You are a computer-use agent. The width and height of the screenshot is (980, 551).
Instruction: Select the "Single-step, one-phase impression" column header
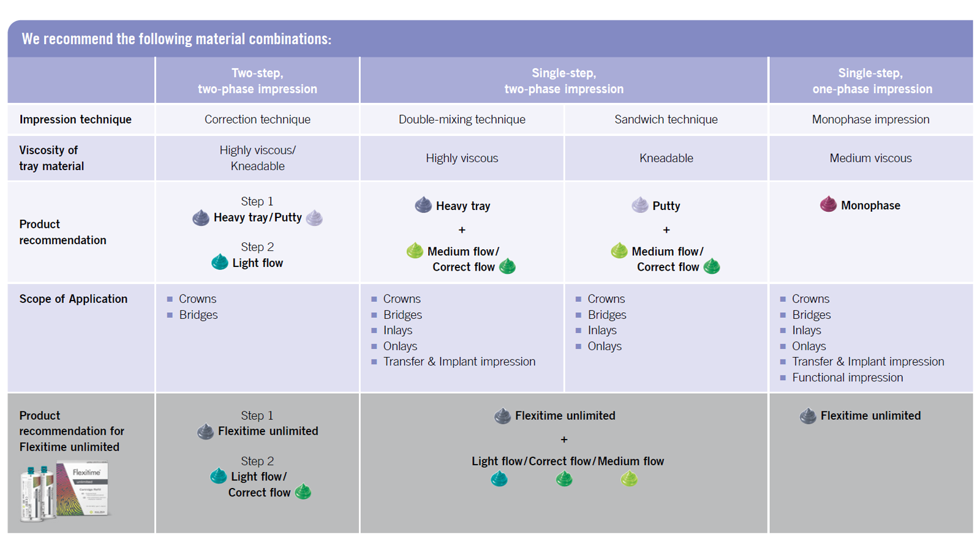(x=872, y=81)
